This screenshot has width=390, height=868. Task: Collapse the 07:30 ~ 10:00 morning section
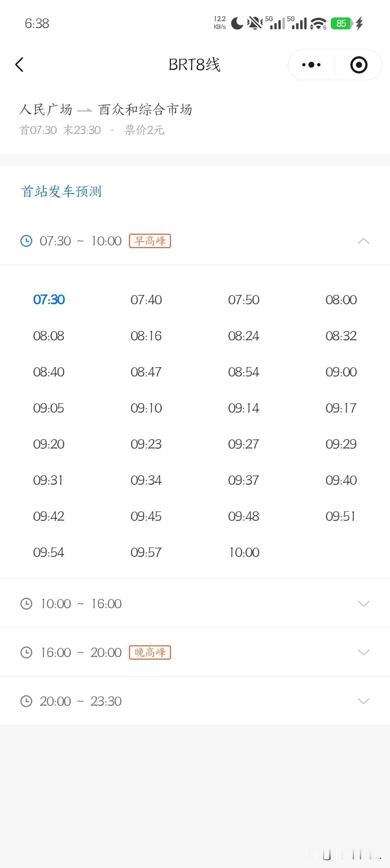point(363,241)
